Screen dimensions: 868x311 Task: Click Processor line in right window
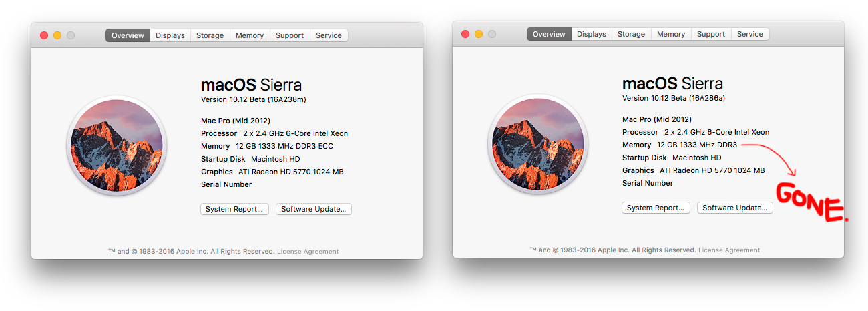tap(696, 132)
